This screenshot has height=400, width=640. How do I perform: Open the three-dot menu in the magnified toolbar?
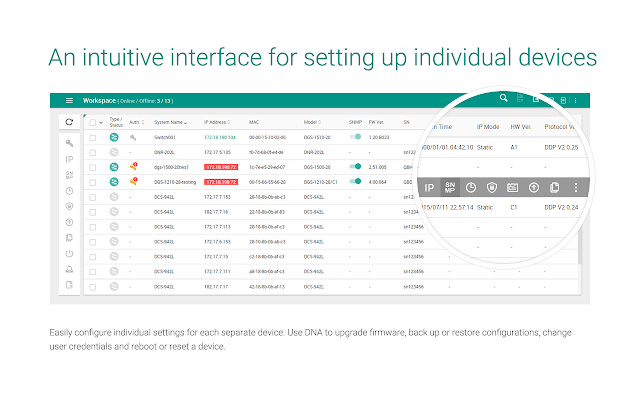tap(575, 187)
